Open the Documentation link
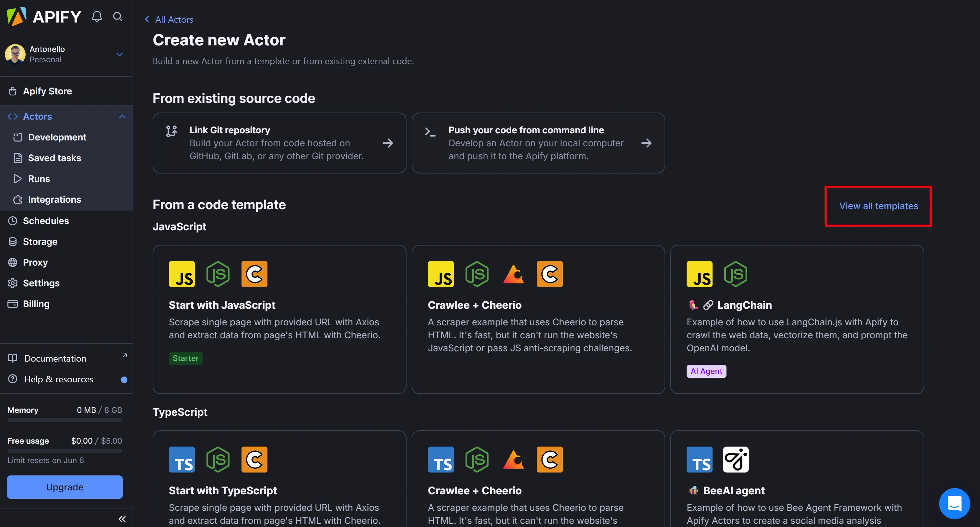This screenshot has width=980, height=527. coord(55,358)
